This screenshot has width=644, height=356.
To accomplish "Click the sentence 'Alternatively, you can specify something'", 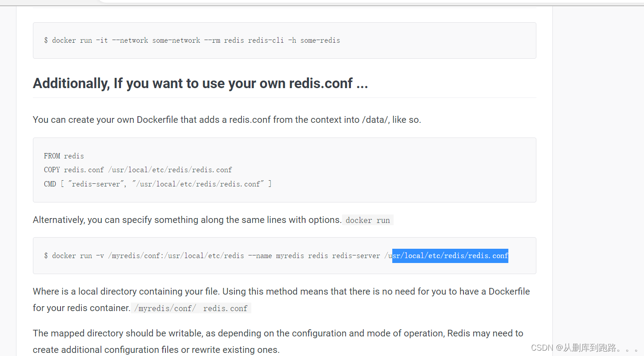I will (187, 220).
